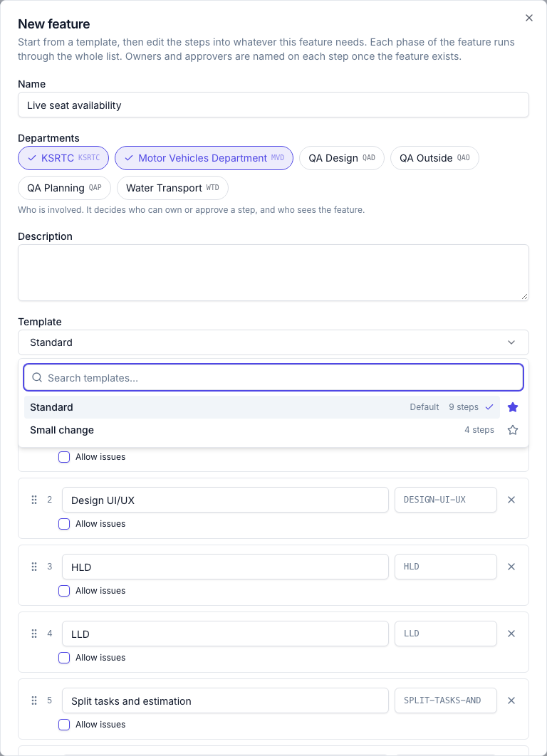Edit the SPLIT-TASKS-AND code field
The image size is (547, 756).
click(x=446, y=700)
